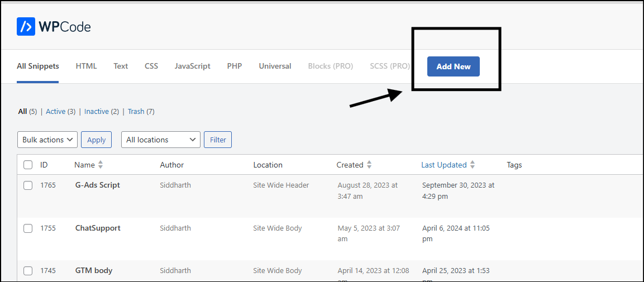
Task: Open the SCSS (PRO) tab
Action: [390, 66]
